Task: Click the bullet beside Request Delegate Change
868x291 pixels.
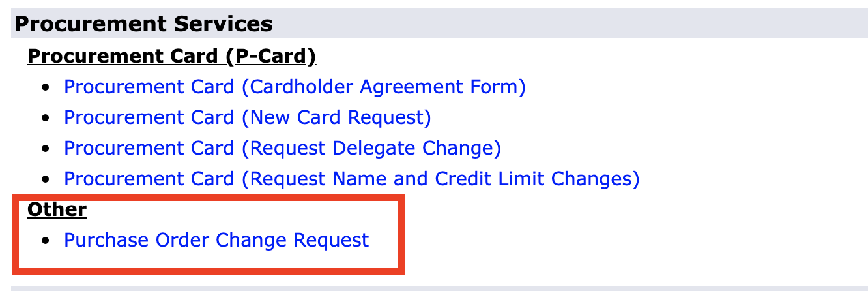Action: coord(45,149)
